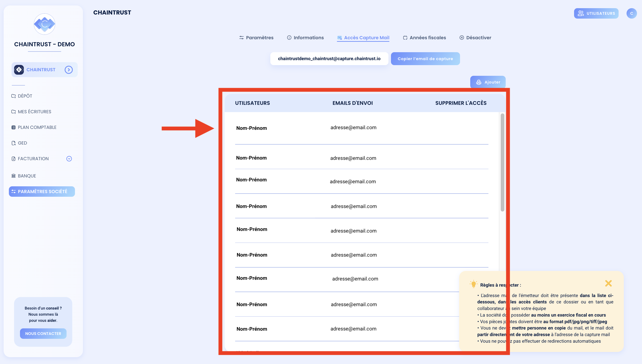Image resolution: width=642 pixels, height=364 pixels.
Task: Click the GED document icon
Action: click(13, 143)
